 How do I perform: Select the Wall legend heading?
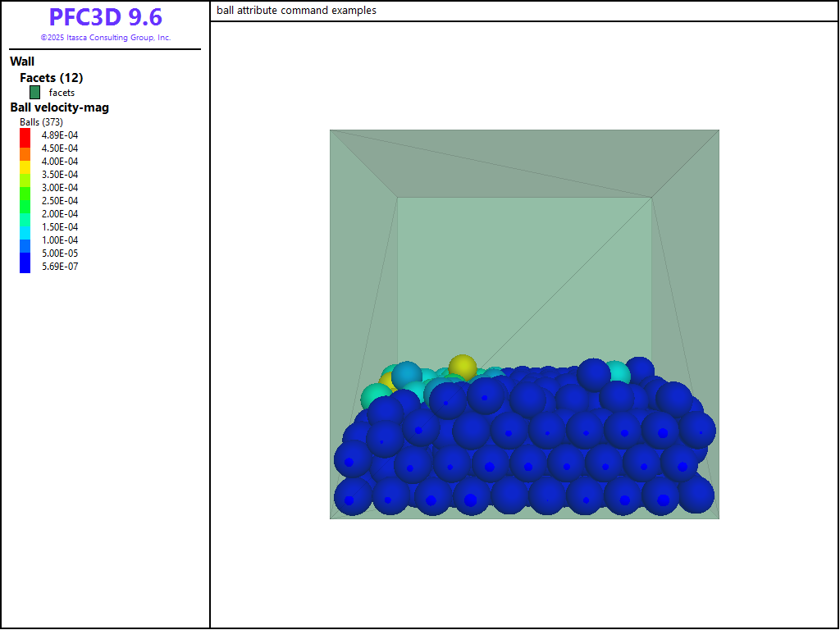click(x=22, y=62)
